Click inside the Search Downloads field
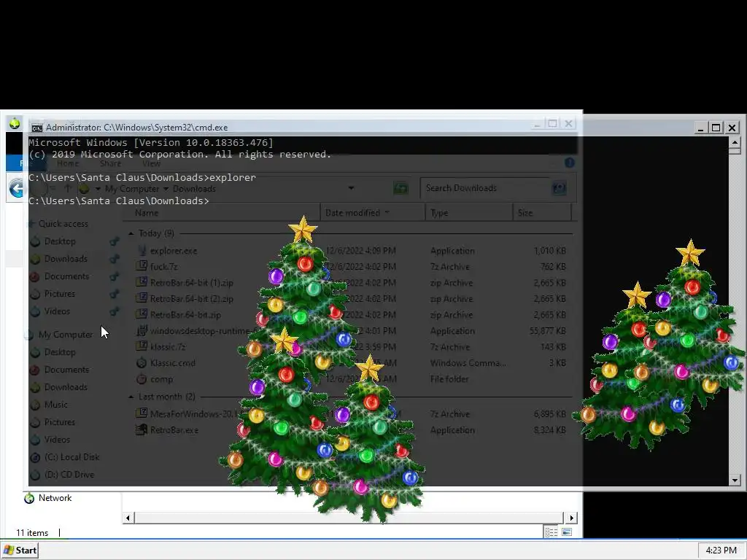Viewport: 747px width, 560px height. click(x=485, y=189)
